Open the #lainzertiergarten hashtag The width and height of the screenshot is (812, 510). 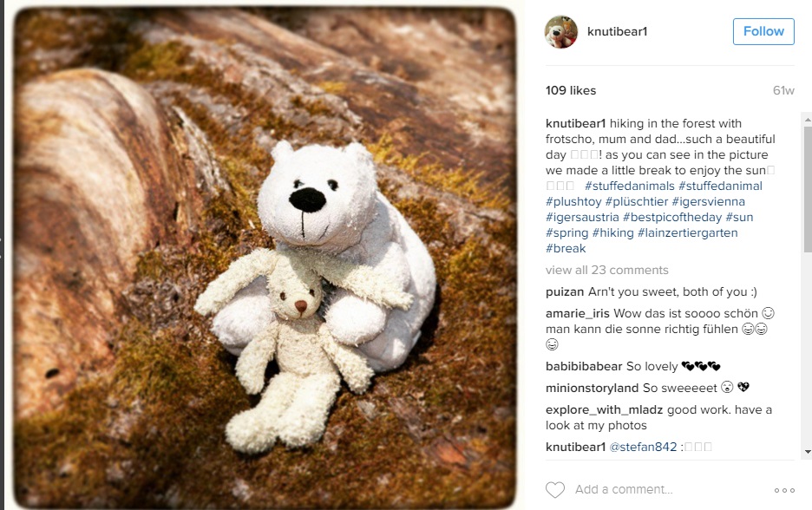688,233
